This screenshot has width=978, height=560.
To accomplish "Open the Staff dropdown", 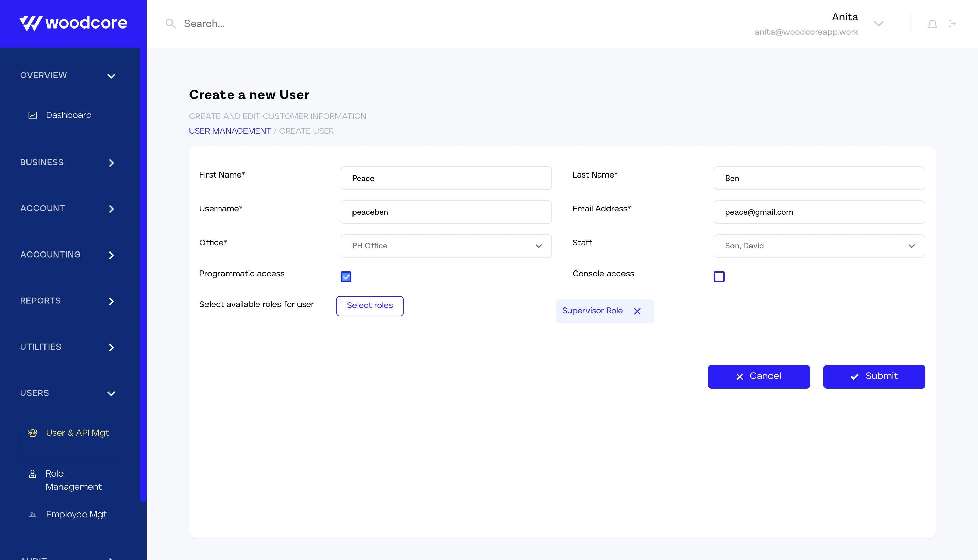I will pos(819,246).
